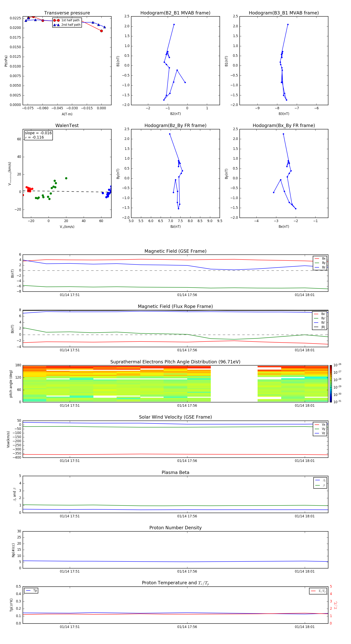Click the 'Pt(nPa)' y-axis label

[6, 61]
